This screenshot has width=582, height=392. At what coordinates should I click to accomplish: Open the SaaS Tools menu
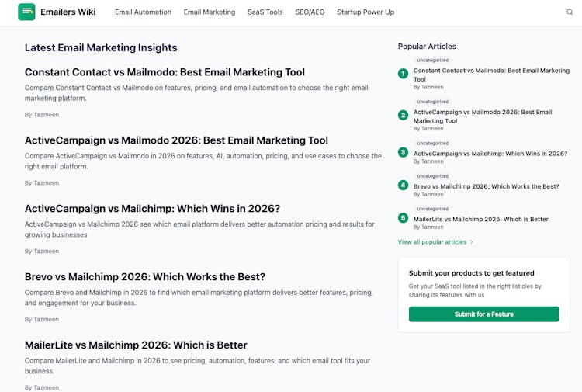(265, 12)
